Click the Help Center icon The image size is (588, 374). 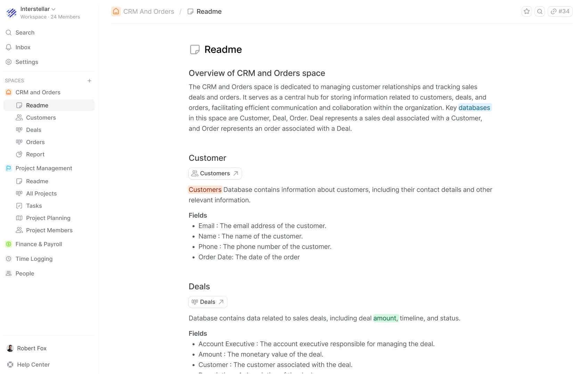click(x=10, y=365)
